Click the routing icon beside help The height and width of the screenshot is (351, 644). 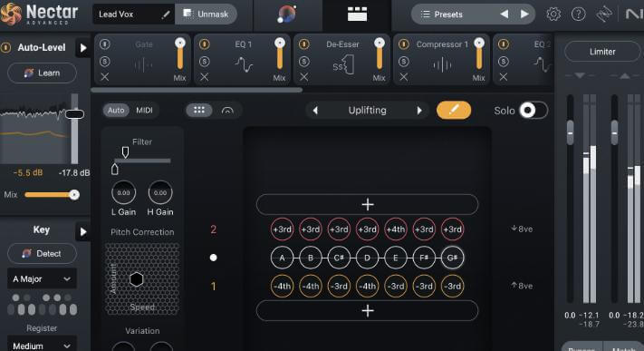tap(604, 15)
